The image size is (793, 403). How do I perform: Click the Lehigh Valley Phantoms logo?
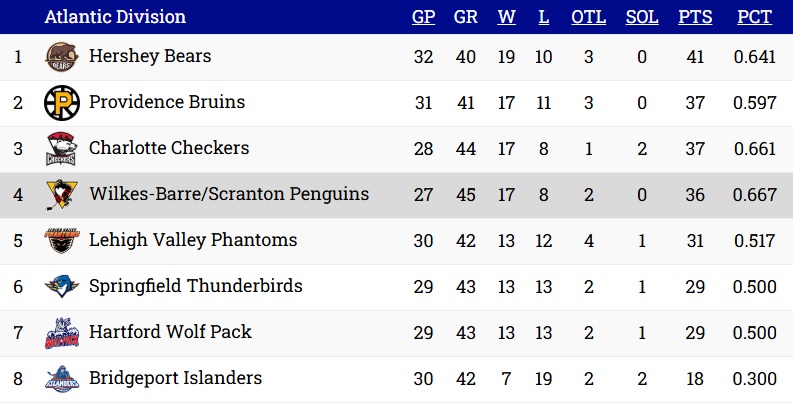pyautogui.click(x=62, y=241)
